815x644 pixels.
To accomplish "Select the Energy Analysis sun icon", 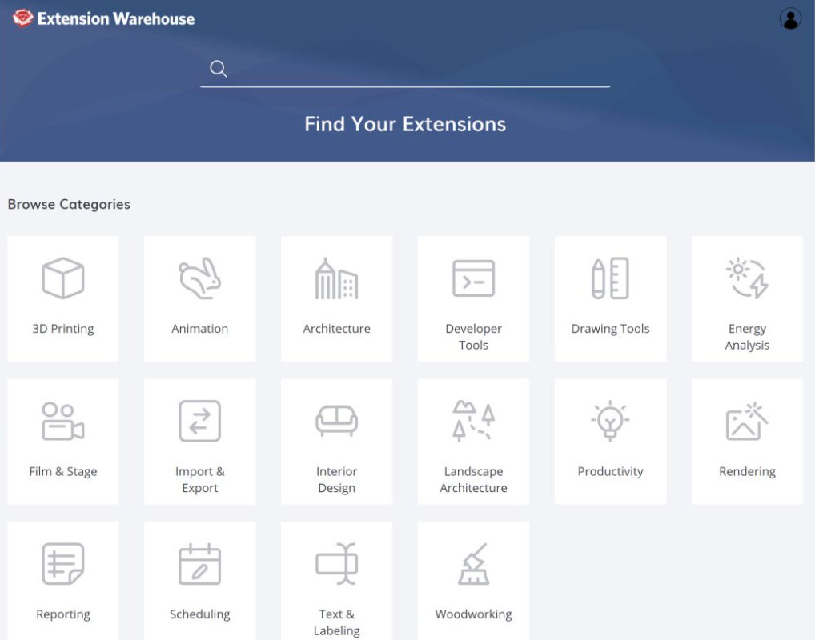I will (x=747, y=278).
